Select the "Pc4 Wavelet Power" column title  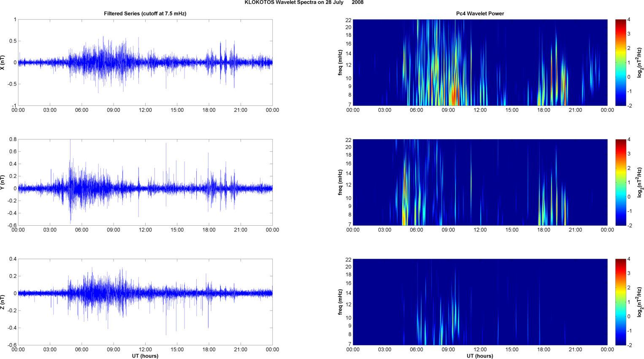[x=480, y=13]
